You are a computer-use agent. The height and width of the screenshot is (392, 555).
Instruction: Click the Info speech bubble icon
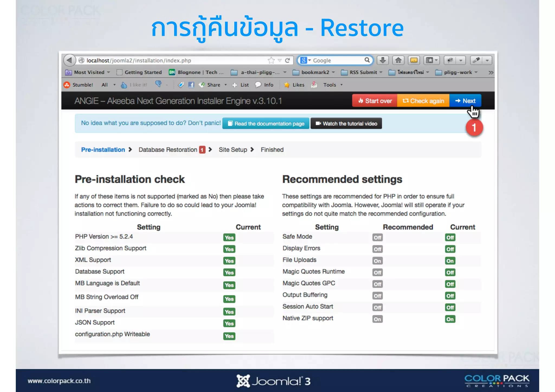[258, 85]
